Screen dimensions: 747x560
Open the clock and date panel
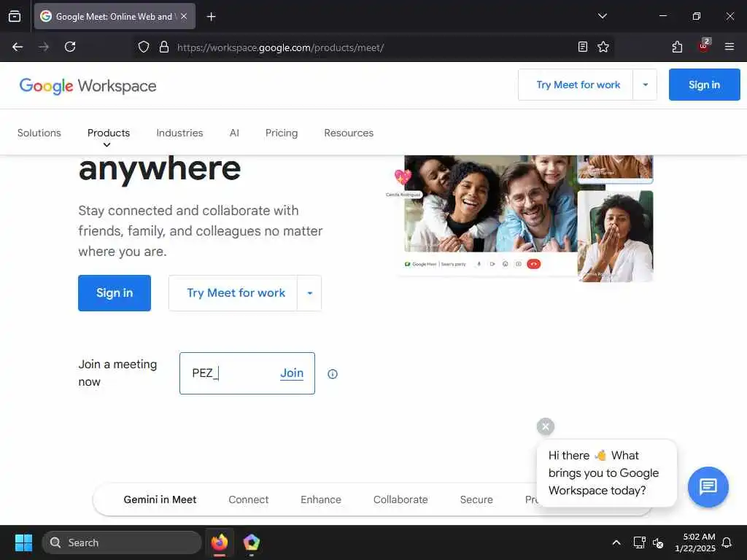point(695,542)
